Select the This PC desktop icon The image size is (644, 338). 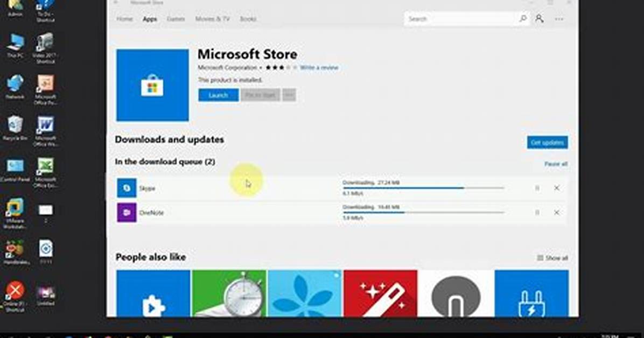[x=15, y=46]
